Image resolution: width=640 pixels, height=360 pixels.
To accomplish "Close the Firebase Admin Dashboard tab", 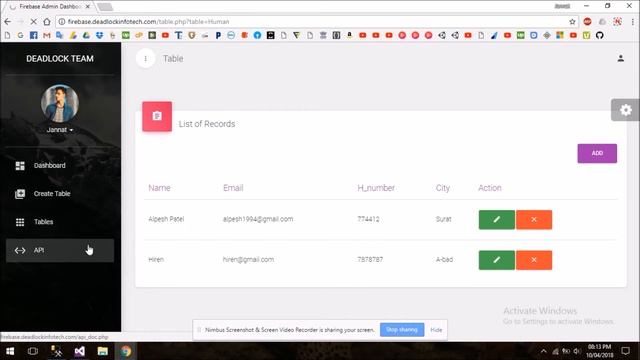I will [87, 7].
